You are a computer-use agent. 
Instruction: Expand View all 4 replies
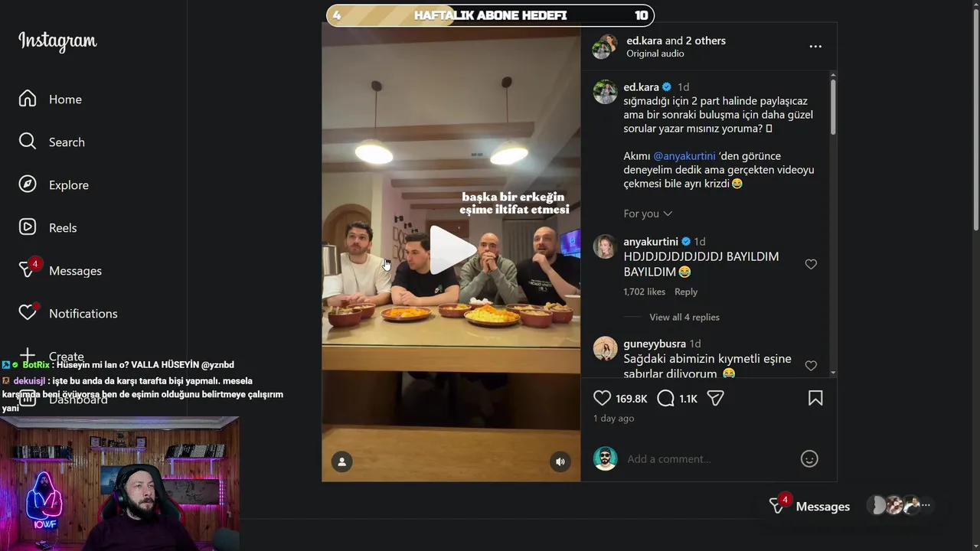coord(684,317)
